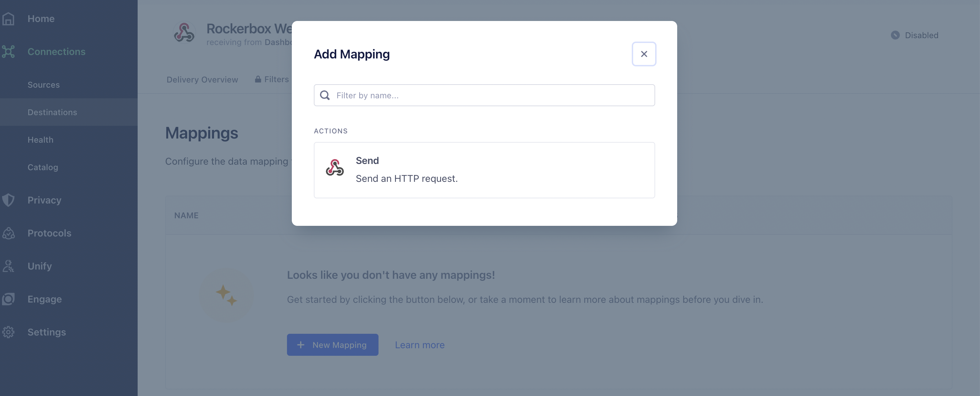Toggle the Disabled status indicator
Viewport: 980px width, 396px height.
[914, 35]
